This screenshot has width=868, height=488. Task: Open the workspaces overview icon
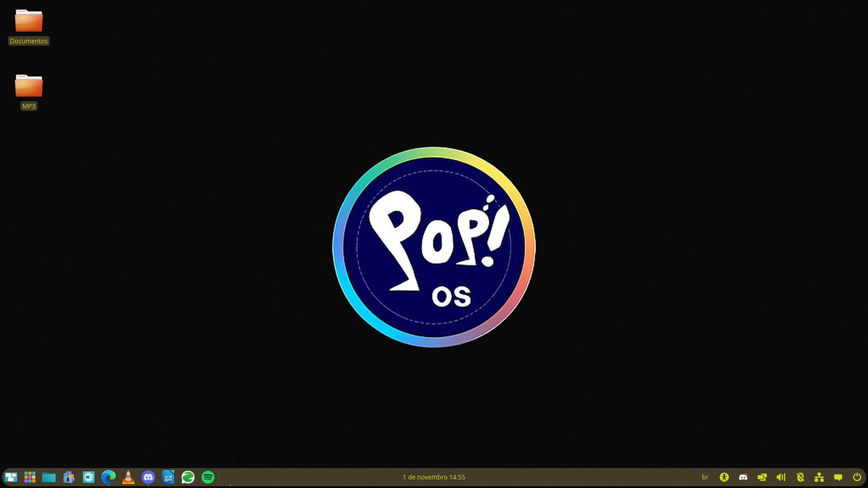coord(10,477)
